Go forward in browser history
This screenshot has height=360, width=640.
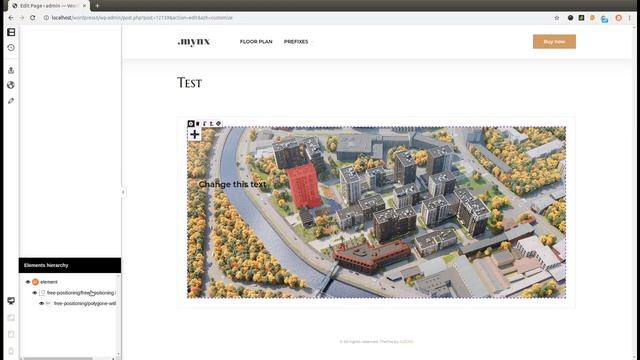point(22,18)
